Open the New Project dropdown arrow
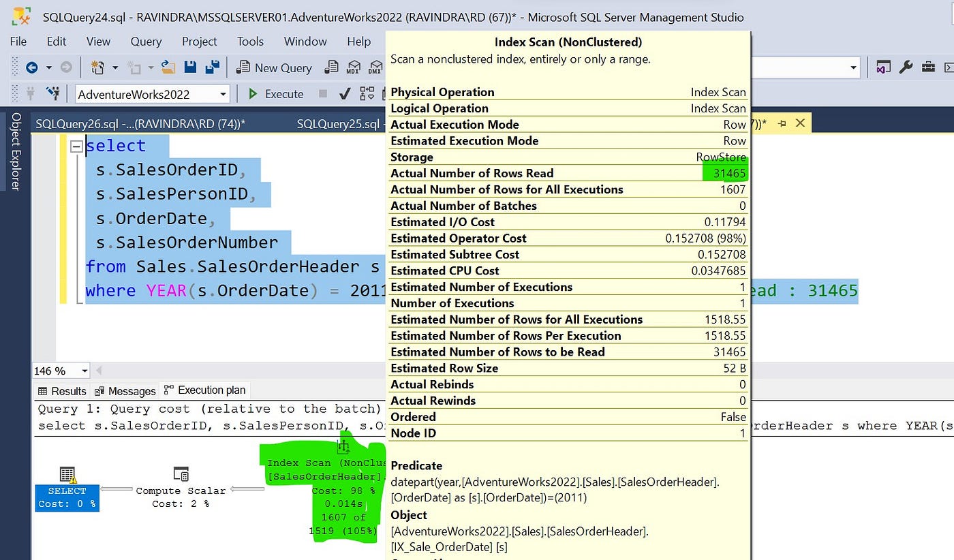The width and height of the screenshot is (954, 560). click(x=114, y=67)
